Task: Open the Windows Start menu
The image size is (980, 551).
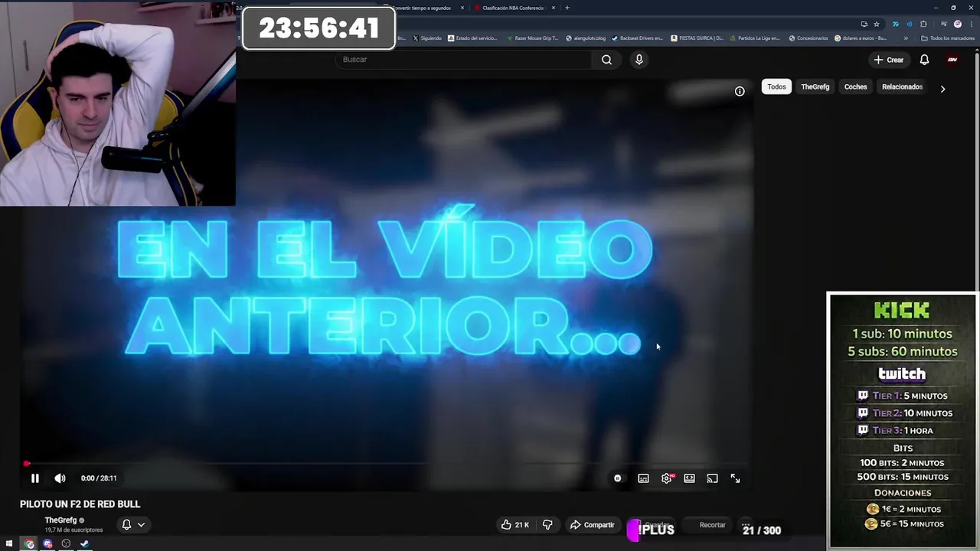Action: pos(8,544)
